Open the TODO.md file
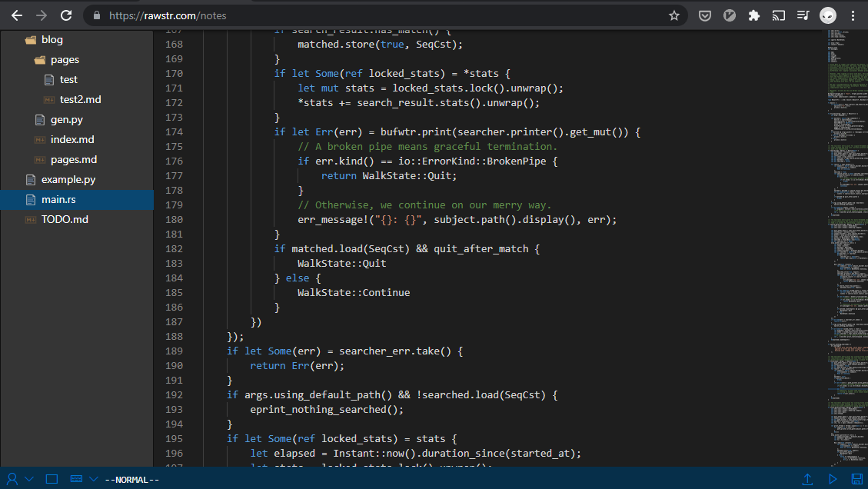 tap(64, 219)
